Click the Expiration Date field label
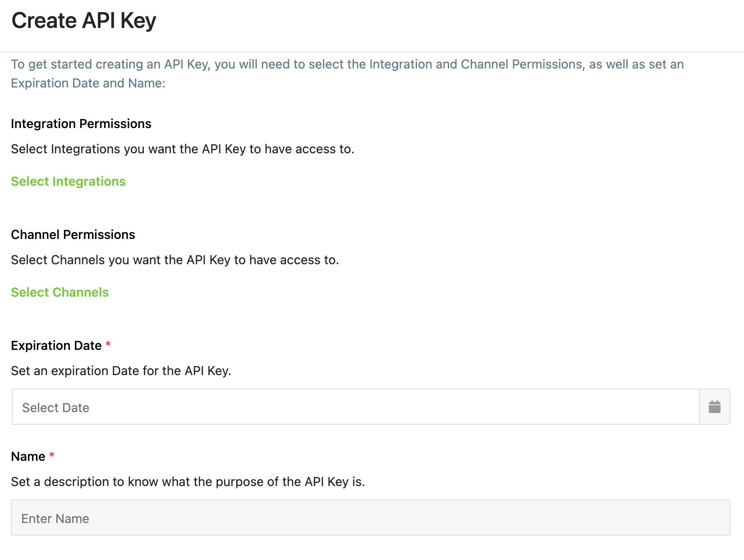The image size is (744, 560). (56, 345)
